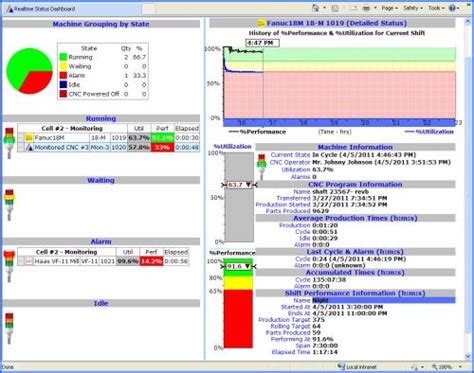Click the Waiting section stack light icon
Viewport: 474px width, 373px height.
coord(9,205)
